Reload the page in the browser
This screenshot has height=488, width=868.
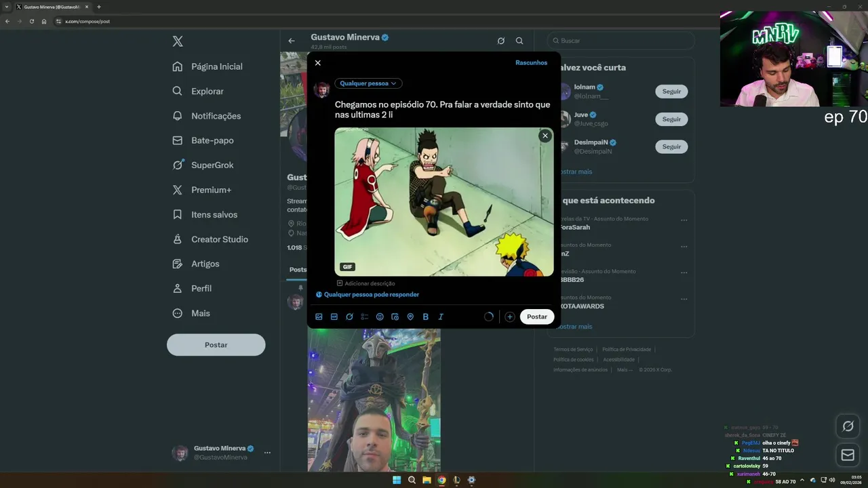click(x=31, y=21)
